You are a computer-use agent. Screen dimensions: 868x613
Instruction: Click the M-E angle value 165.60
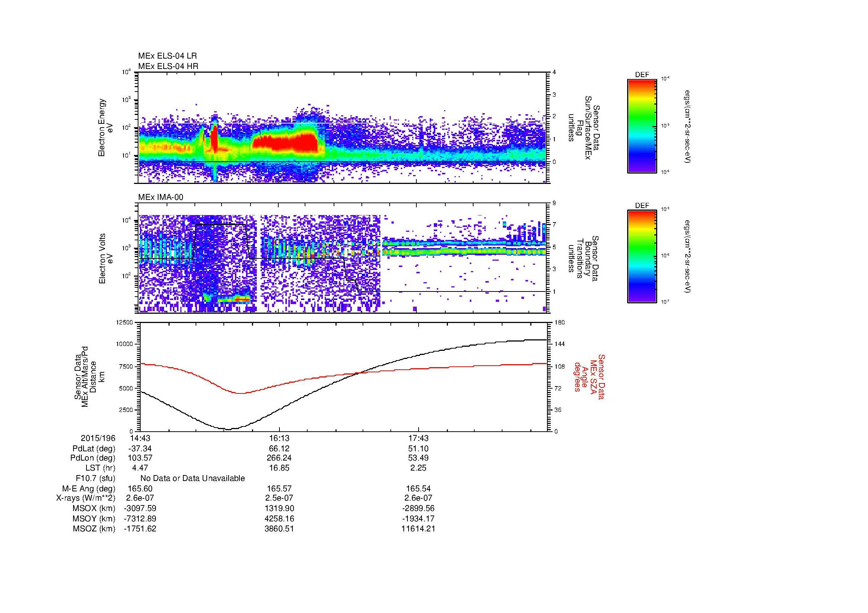140,489
